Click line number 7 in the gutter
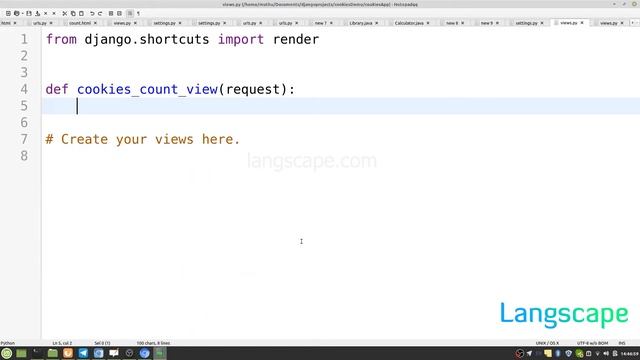This screenshot has height=360, width=640. [x=24, y=139]
